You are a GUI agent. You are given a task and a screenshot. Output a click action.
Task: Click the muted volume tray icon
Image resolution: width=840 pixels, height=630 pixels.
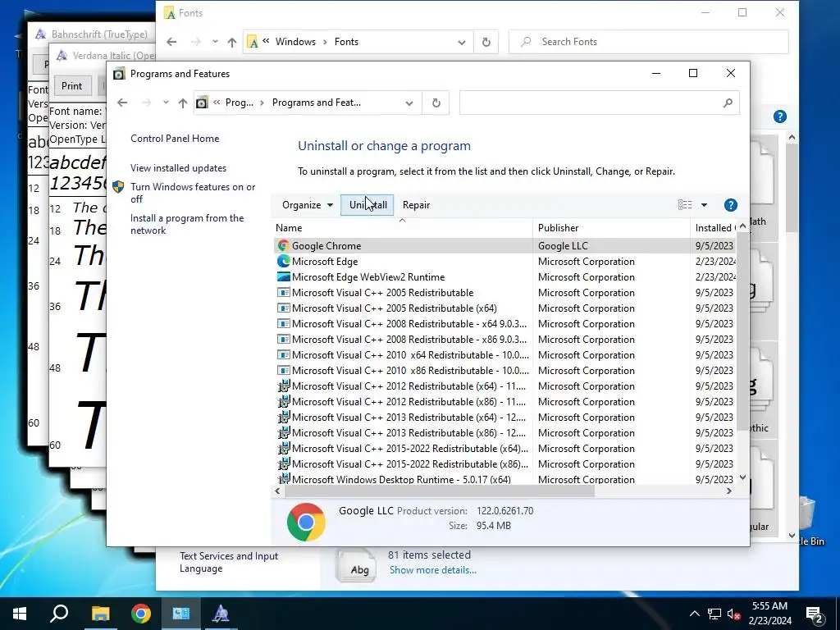tap(733, 614)
